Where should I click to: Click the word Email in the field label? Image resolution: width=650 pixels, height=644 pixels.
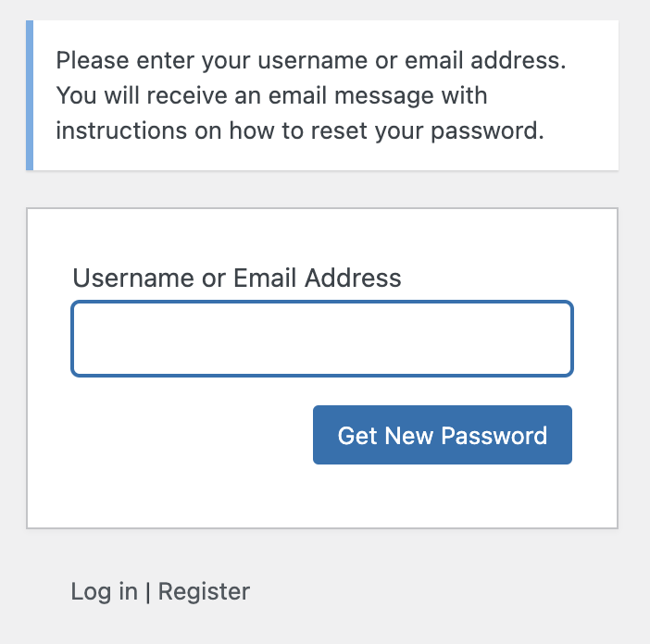[265, 278]
